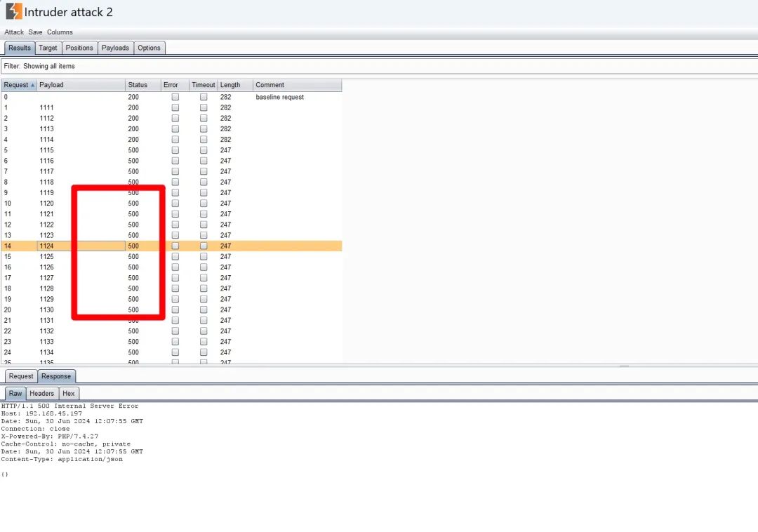This screenshot has height=532, width=758.
Task: Click the 'Cache-Control: no-cache, private' line
Action: 66,444
